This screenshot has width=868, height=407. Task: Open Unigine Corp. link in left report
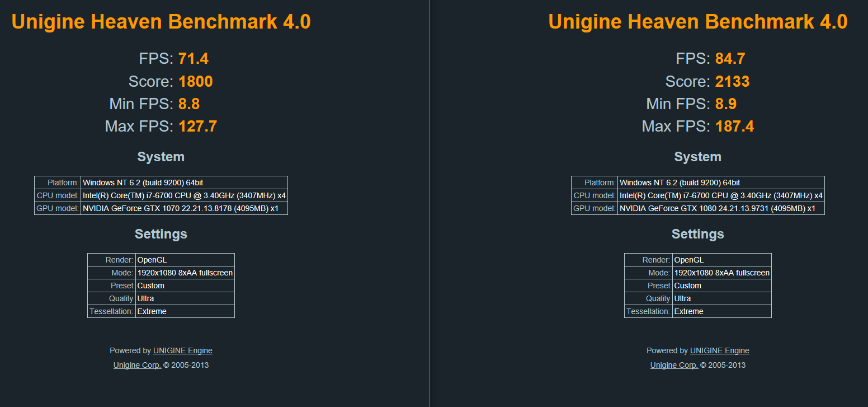click(137, 365)
